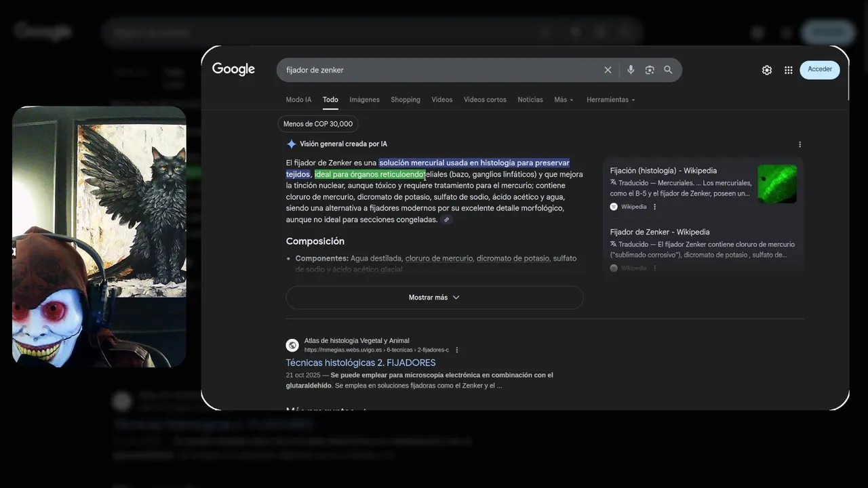This screenshot has height=488, width=868.
Task: Click the Atlas de histología site favicon
Action: coord(292,345)
